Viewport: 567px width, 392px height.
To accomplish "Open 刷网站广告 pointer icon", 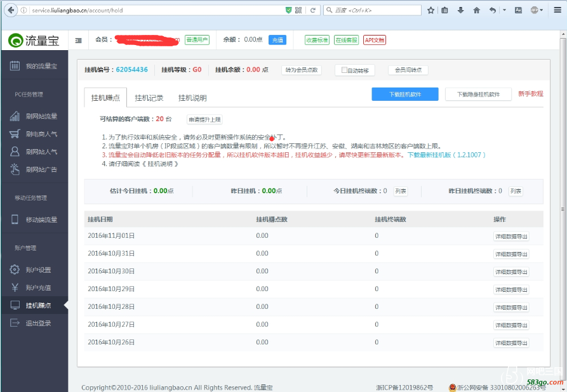I will 15,169.
